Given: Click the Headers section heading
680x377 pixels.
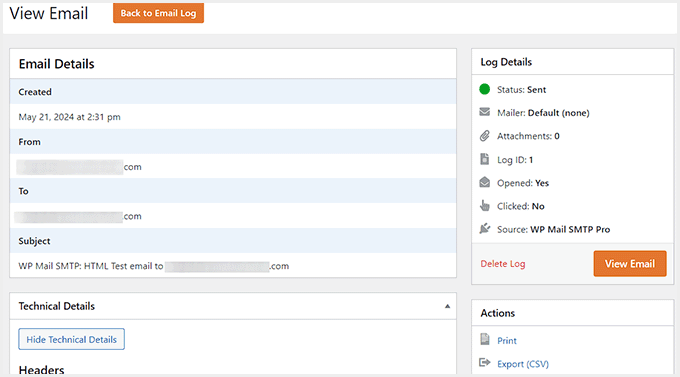Looking at the screenshot, I should click(x=41, y=370).
